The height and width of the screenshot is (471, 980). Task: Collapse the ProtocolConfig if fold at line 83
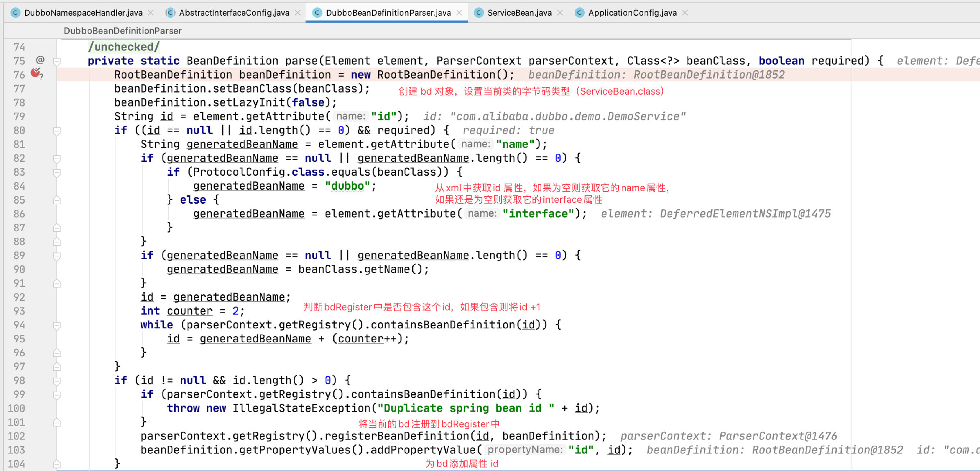tap(57, 172)
